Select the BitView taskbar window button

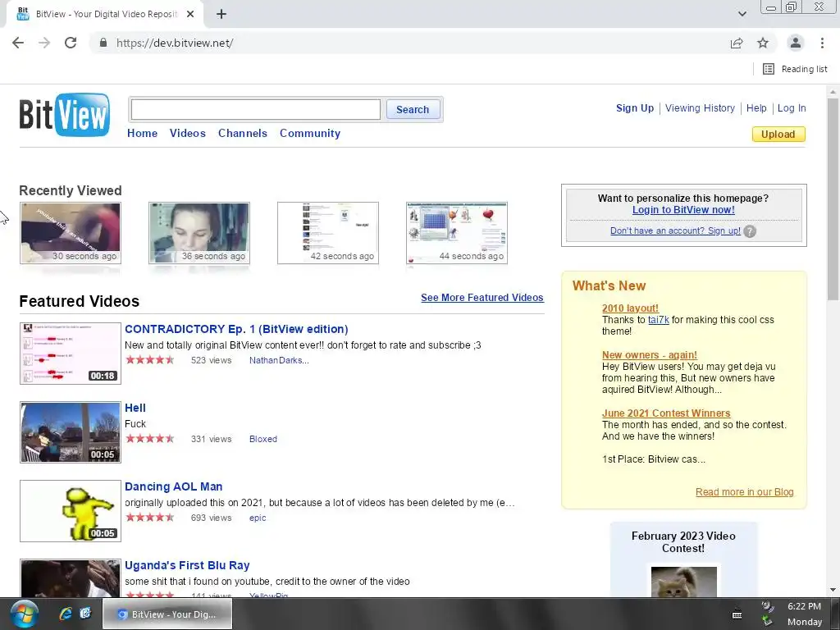[x=167, y=614]
